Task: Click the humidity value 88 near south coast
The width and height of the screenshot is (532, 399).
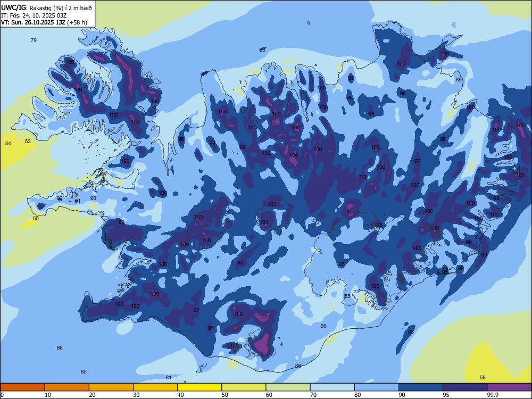Action: pyautogui.click(x=298, y=365)
